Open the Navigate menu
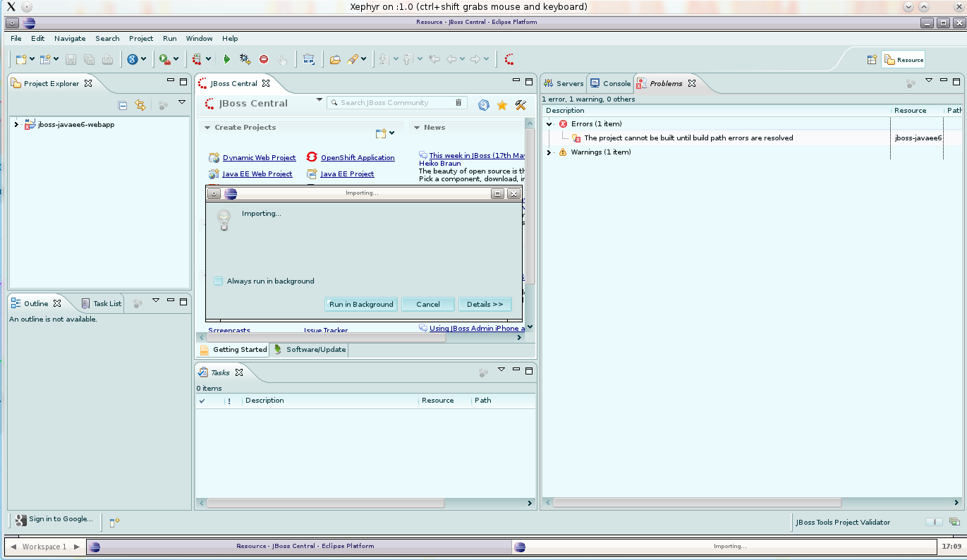Screen dimensions: 967x560 [x=70, y=39]
